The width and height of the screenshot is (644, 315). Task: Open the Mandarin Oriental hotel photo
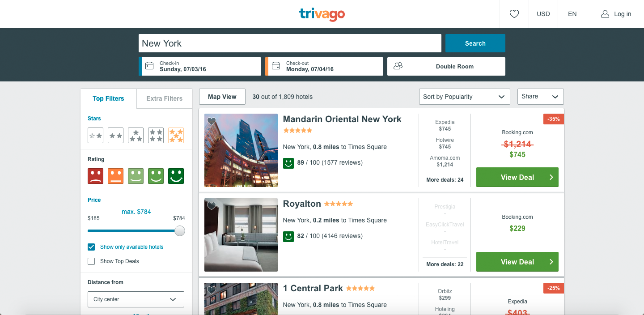click(241, 150)
